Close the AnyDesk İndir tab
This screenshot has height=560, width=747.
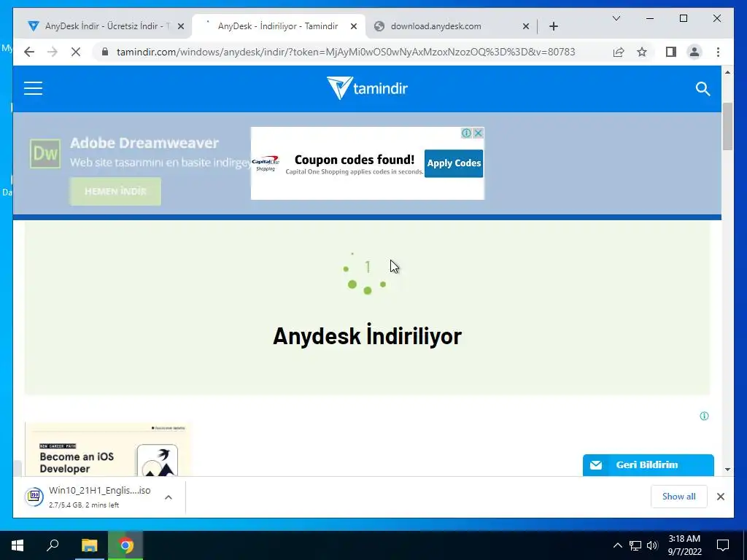coord(181,27)
